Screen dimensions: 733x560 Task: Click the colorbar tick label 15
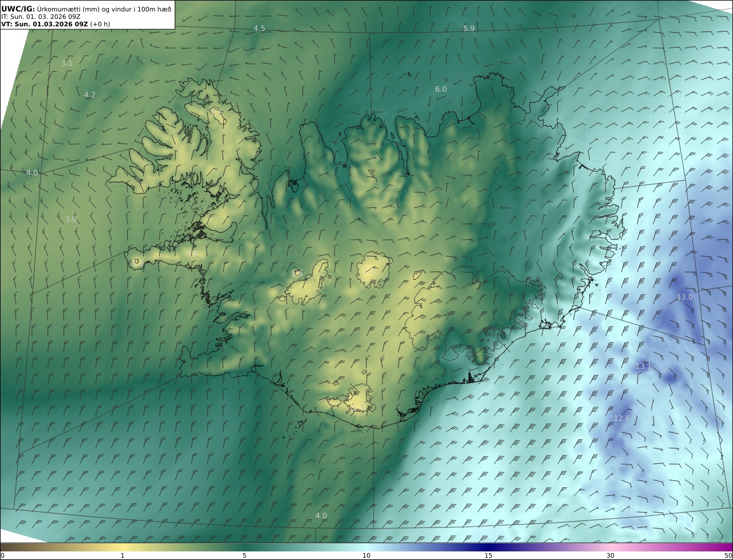488,555
